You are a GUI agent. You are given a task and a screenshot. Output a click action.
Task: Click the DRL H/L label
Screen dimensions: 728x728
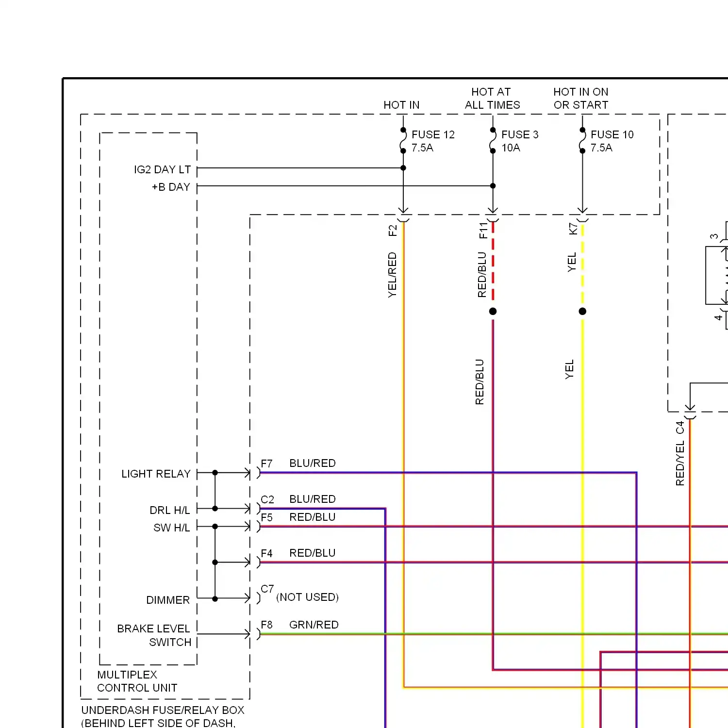coord(169,510)
